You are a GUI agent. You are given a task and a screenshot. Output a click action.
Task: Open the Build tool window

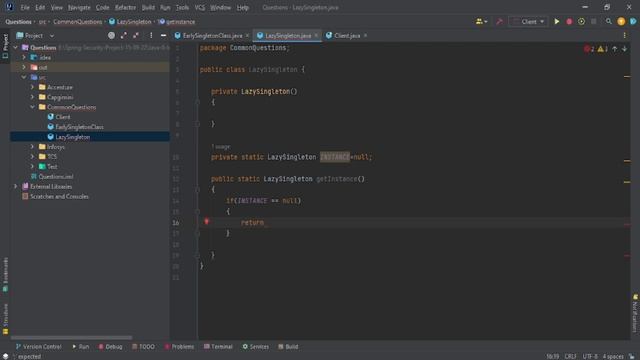tap(288, 347)
